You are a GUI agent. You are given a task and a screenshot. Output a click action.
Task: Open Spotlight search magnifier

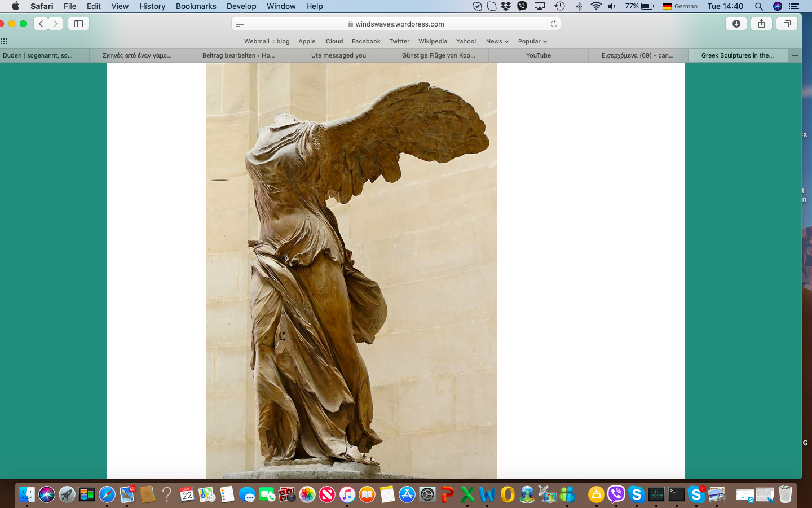tap(759, 6)
